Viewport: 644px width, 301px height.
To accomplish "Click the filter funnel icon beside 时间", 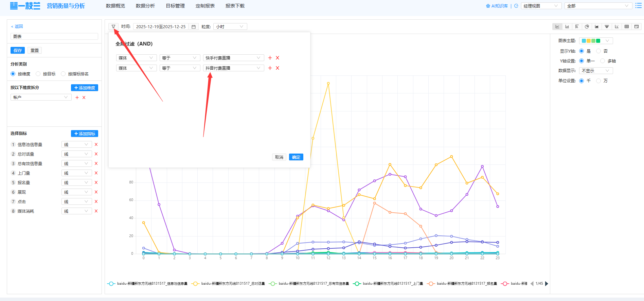I will pos(113,26).
